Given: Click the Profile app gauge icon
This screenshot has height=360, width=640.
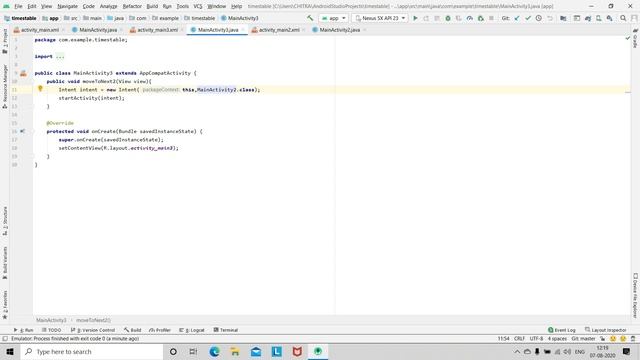Looking at the screenshot, I should coord(469,18).
